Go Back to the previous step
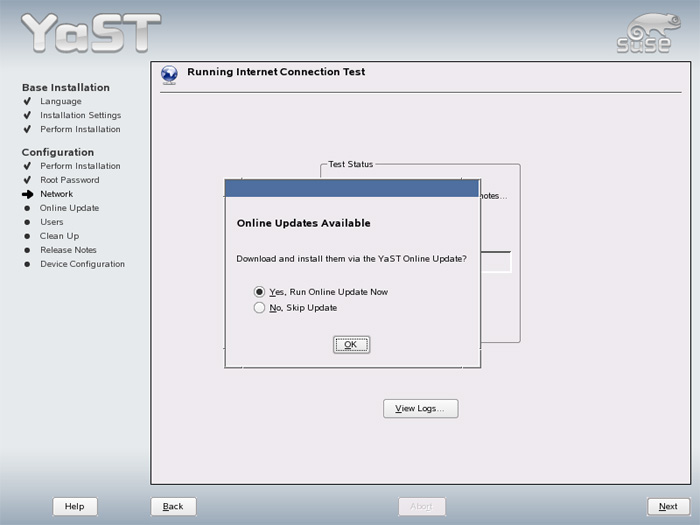Image resolution: width=700 pixels, height=525 pixels. 173,506
